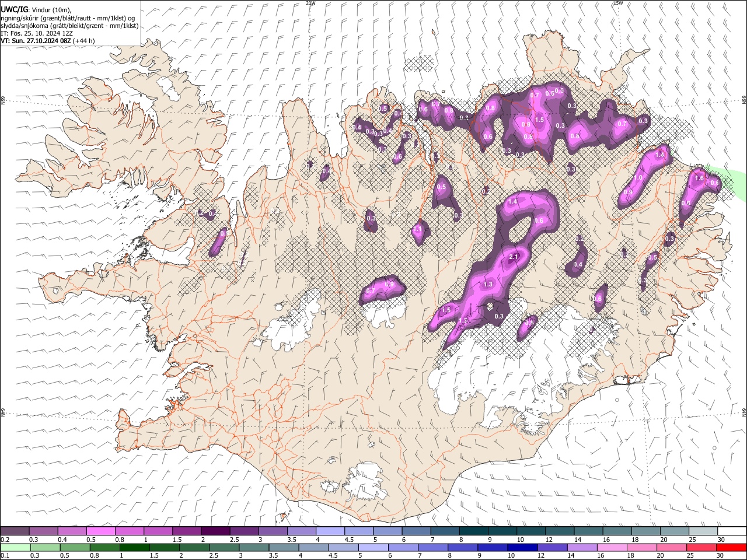Image resolution: width=747 pixels, height=560 pixels.
Task: Click the 2.1 precipitation value on map
Action: 514,257
